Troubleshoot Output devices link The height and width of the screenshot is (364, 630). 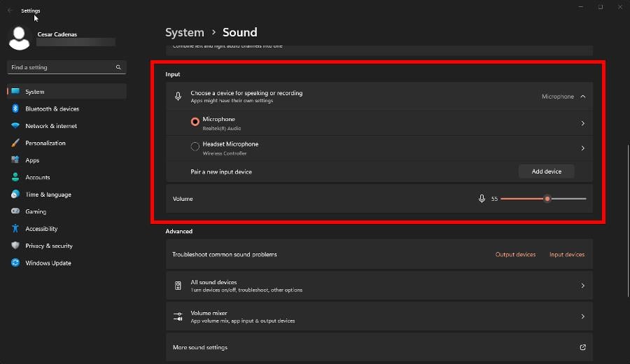point(515,254)
